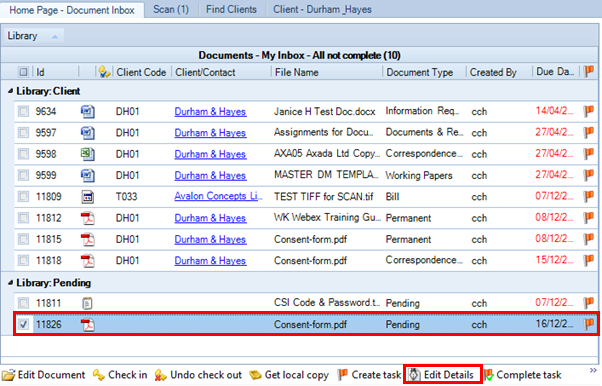Click Edit Document in bottom toolbar

pyautogui.click(x=43, y=375)
